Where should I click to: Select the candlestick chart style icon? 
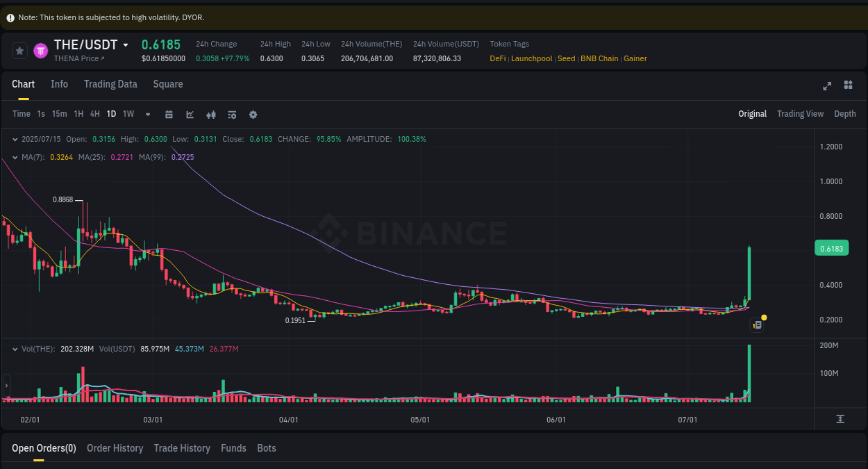(211, 114)
